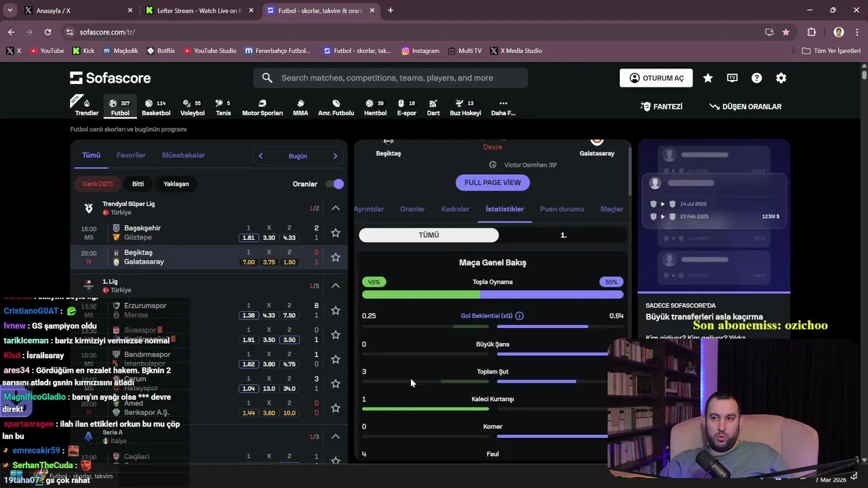Open the Ayrıntılar match tab
This screenshot has height=488, width=868.
click(369, 209)
